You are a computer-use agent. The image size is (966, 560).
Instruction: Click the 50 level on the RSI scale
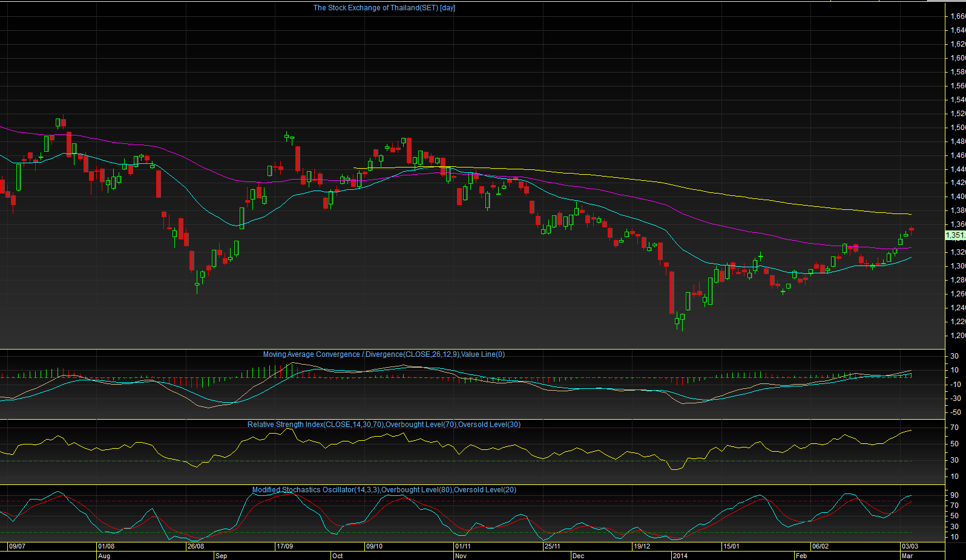(x=954, y=444)
